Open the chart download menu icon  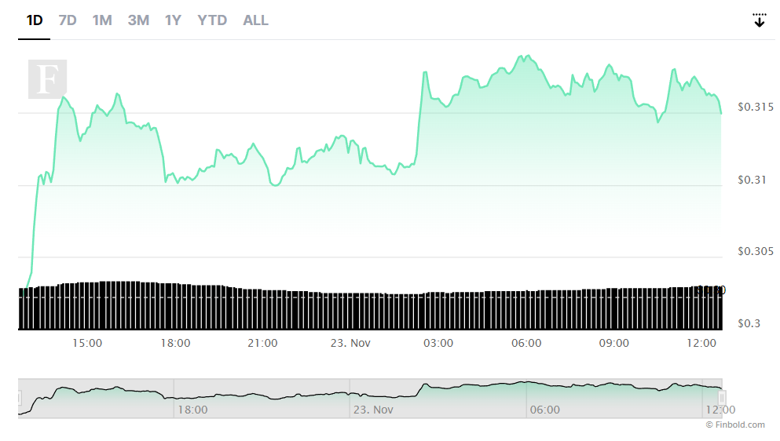(x=759, y=20)
